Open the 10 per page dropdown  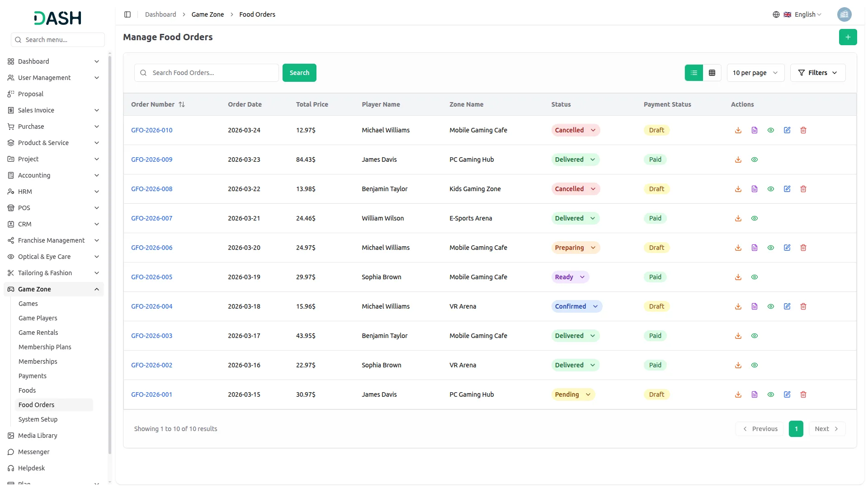(x=755, y=73)
